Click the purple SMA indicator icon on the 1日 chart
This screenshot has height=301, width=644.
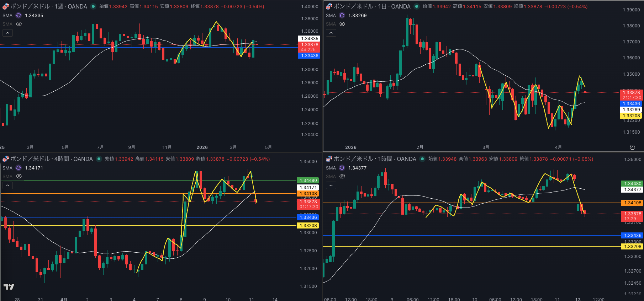tap(342, 15)
